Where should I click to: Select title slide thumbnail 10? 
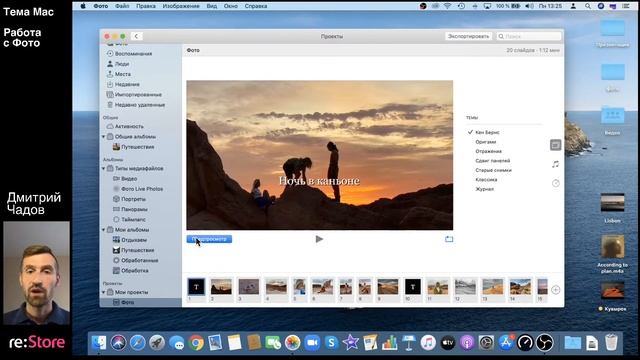(413, 287)
